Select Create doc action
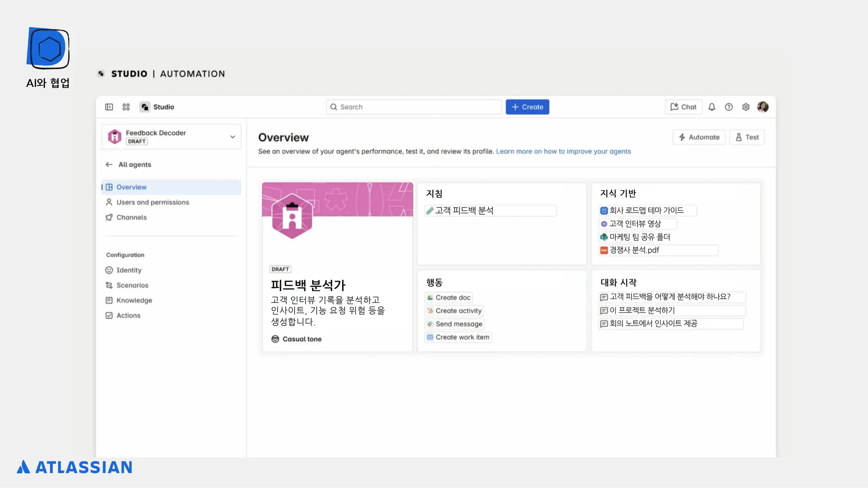The height and width of the screenshot is (488, 868). click(448, 298)
